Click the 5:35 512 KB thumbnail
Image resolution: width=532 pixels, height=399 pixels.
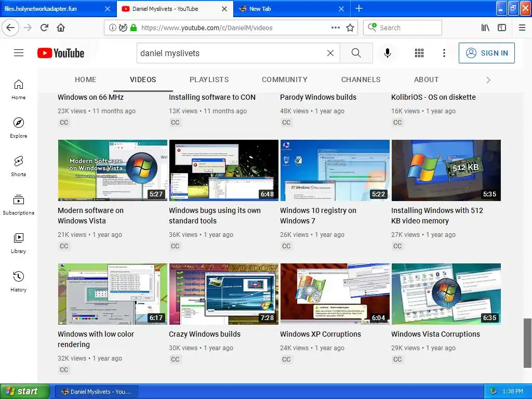tap(446, 170)
